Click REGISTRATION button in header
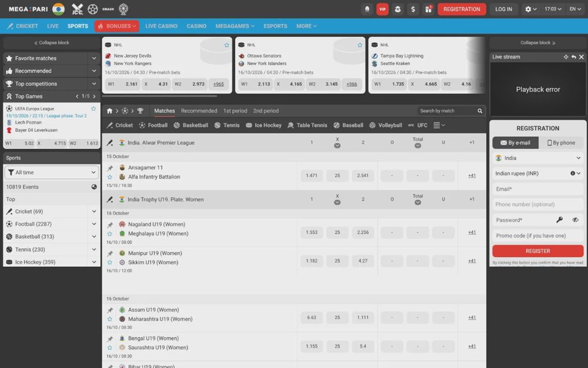The height and width of the screenshot is (368, 588). click(x=462, y=9)
